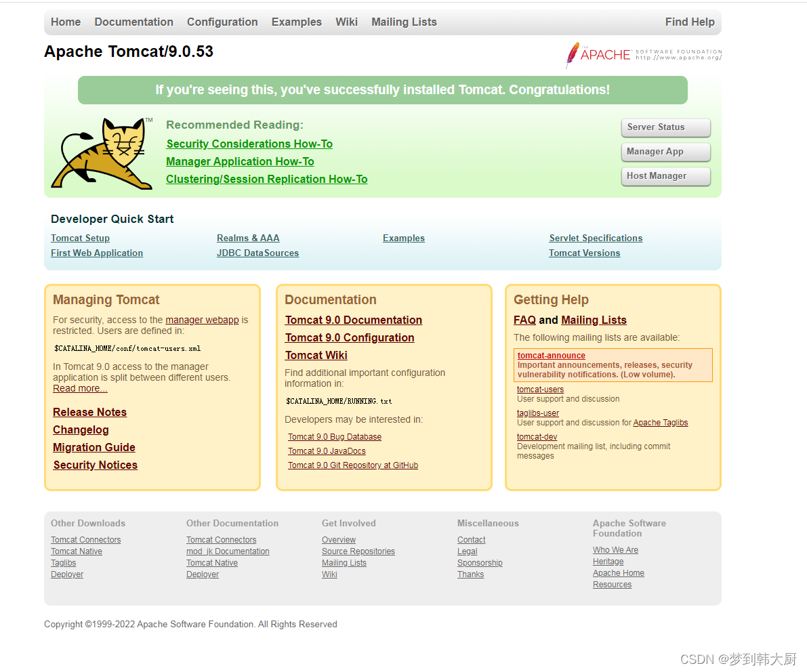Open Security Considerations How-To link
Screen dimensions: 807x672
[249, 144]
